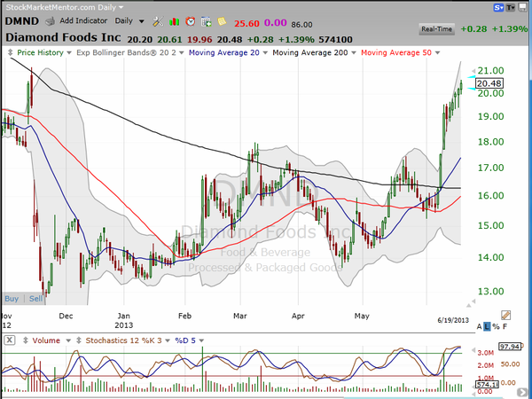Click the Buy button
Screen dimensions: 532x399
[12, 299]
